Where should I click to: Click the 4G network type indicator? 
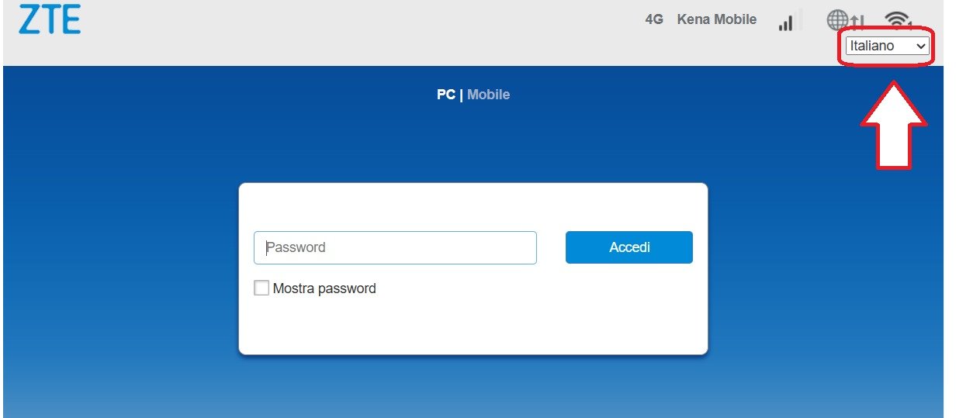(x=654, y=20)
